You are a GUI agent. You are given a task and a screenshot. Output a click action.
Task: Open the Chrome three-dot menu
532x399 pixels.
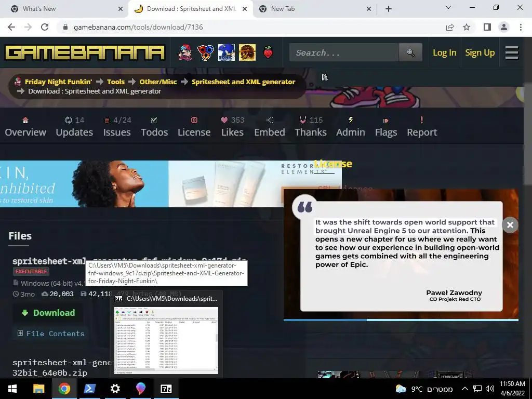pos(521,27)
